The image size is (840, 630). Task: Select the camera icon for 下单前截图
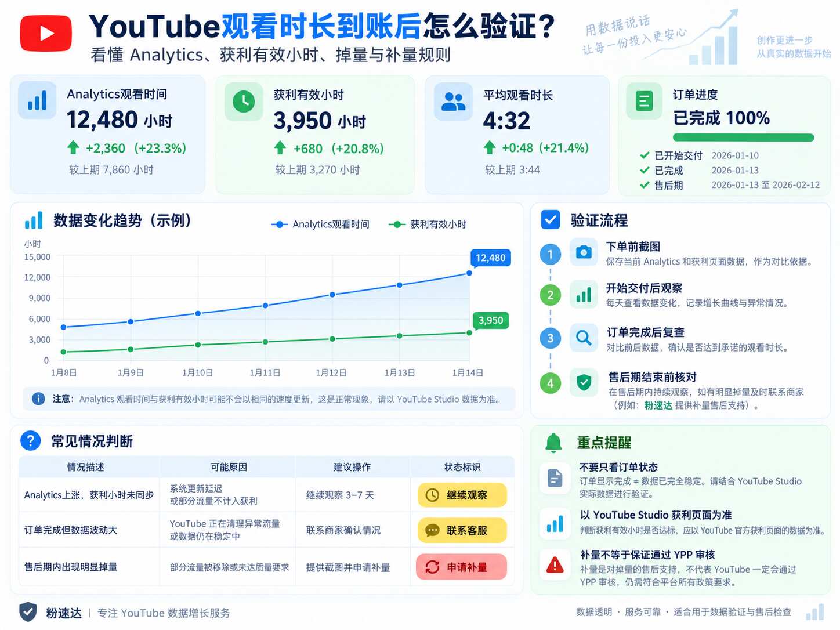tap(584, 252)
